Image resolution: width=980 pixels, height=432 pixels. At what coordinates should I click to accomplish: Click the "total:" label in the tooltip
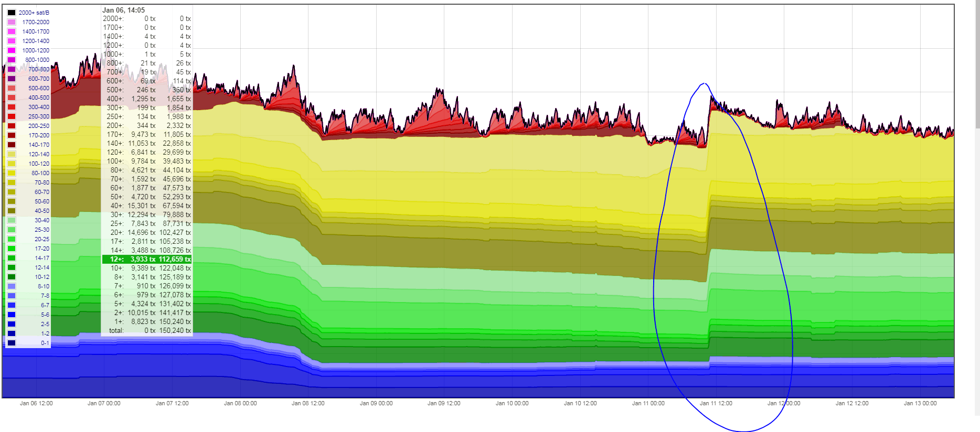click(x=116, y=330)
